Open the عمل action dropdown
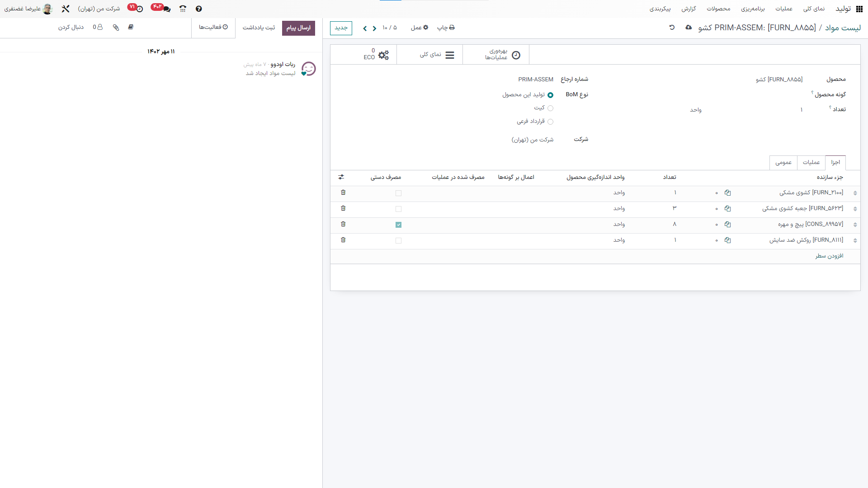Screen dimensions: 868x488 pyautogui.click(x=420, y=28)
